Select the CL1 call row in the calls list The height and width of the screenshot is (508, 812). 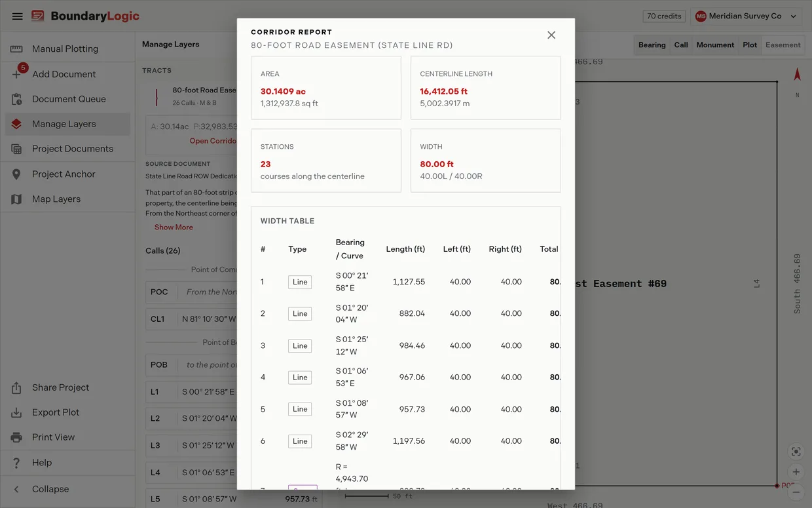191,319
